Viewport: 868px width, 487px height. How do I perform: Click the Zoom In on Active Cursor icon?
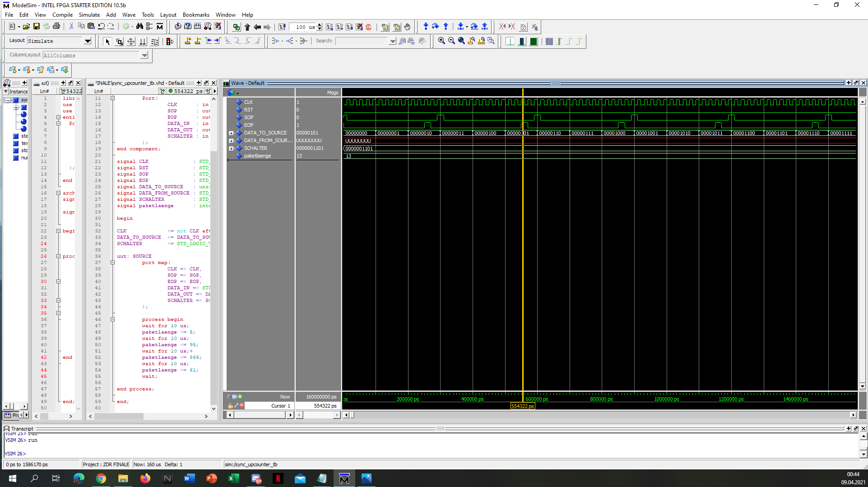pyautogui.click(x=471, y=41)
